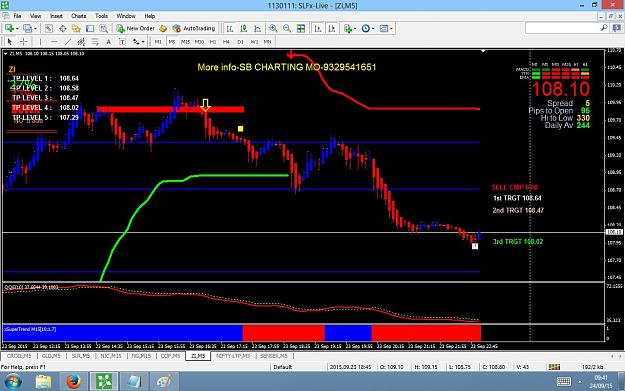Switch to H4 timeframe
Image resolution: width=625 pixels, height=391 pixels.
click(226, 41)
